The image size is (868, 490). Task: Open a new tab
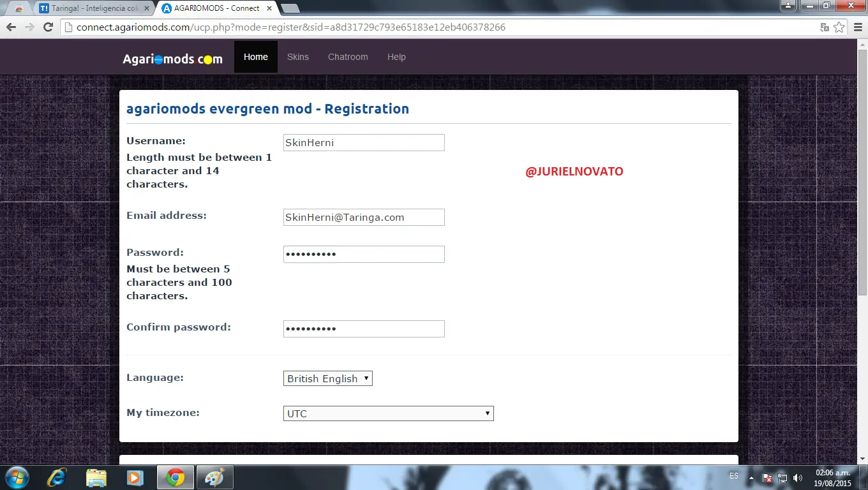[x=290, y=8]
